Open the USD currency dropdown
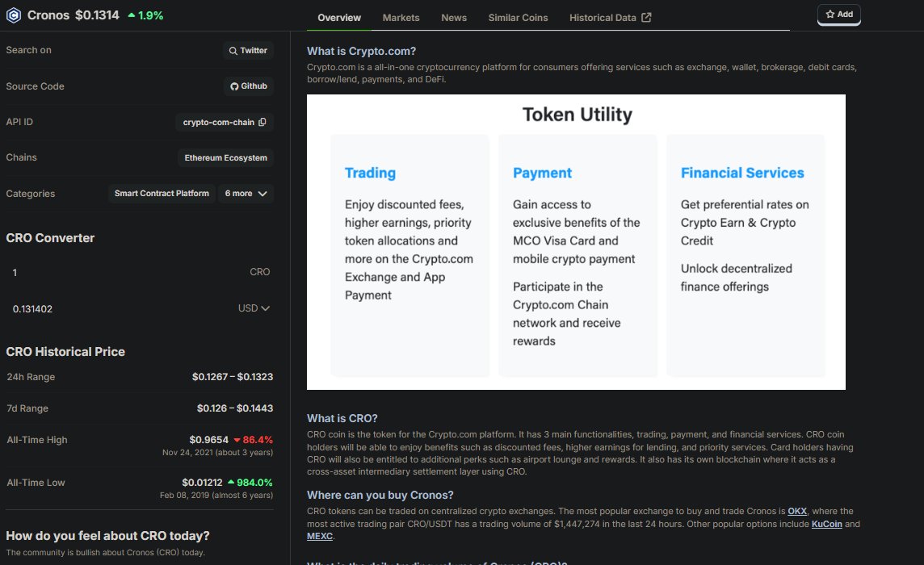 click(x=254, y=308)
